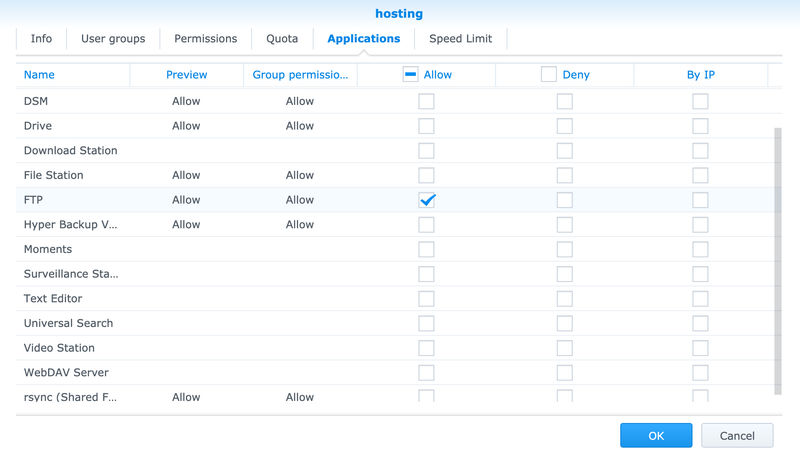
Task: Enable Allow for File Station
Action: [x=427, y=175]
